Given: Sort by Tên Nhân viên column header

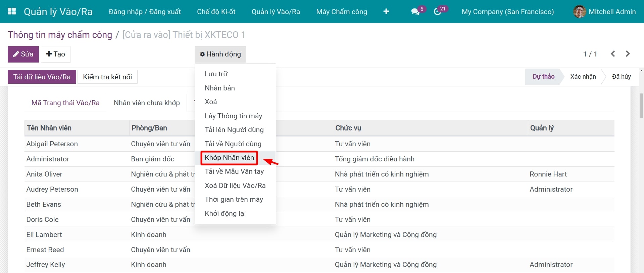Looking at the screenshot, I should point(77,128).
